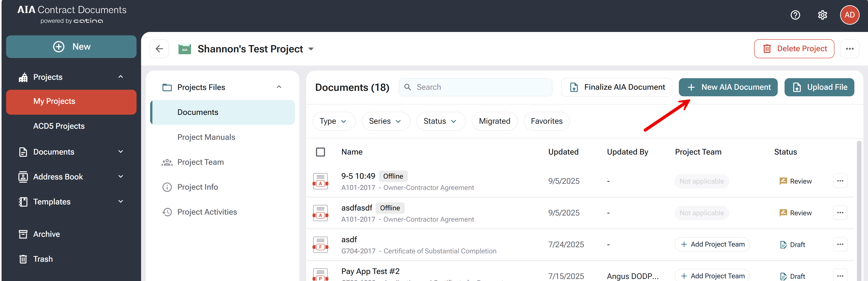
Task: Open settings via the gear icon
Action: (822, 15)
